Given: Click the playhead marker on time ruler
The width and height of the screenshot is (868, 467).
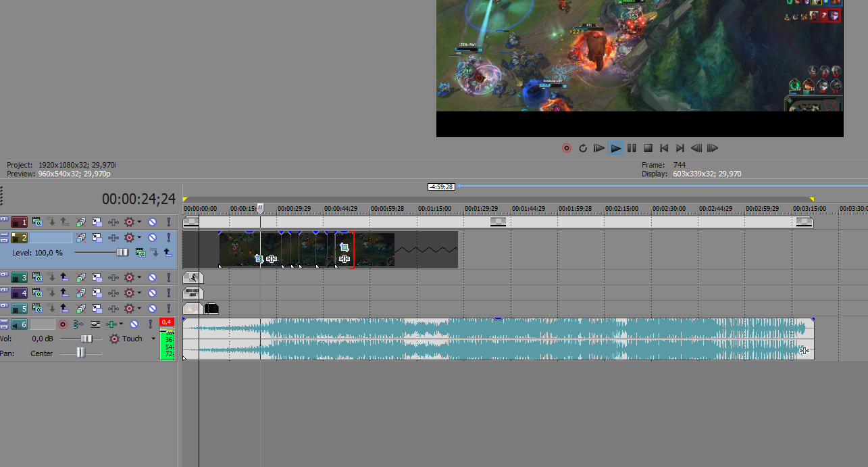Looking at the screenshot, I should coord(260,209).
